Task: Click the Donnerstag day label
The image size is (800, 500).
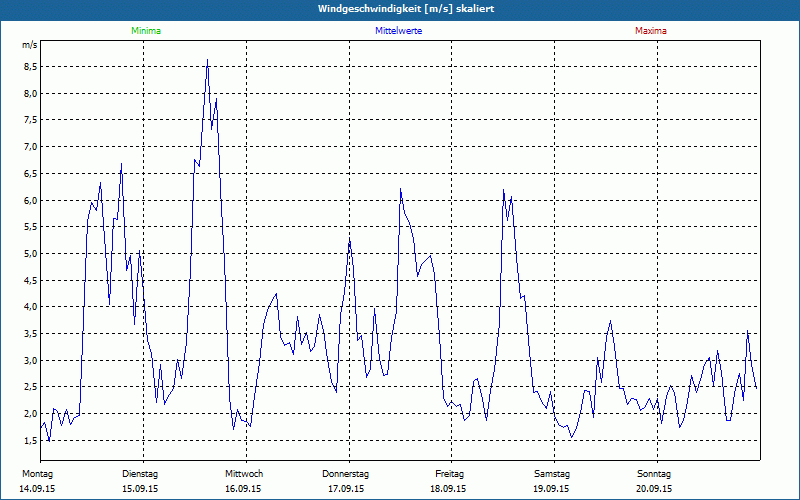Action: click(x=345, y=474)
